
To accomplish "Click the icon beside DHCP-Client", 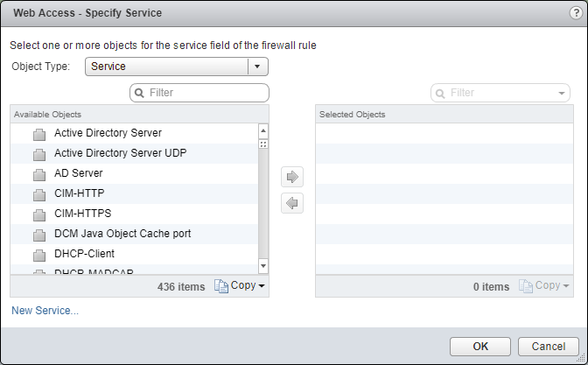I will coord(38,255).
